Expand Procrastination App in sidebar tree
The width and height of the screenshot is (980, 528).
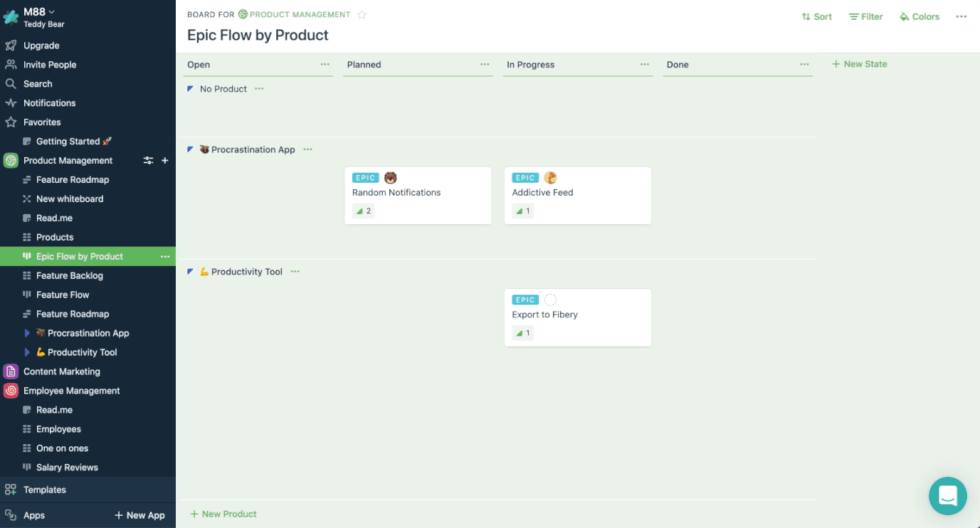click(27, 333)
